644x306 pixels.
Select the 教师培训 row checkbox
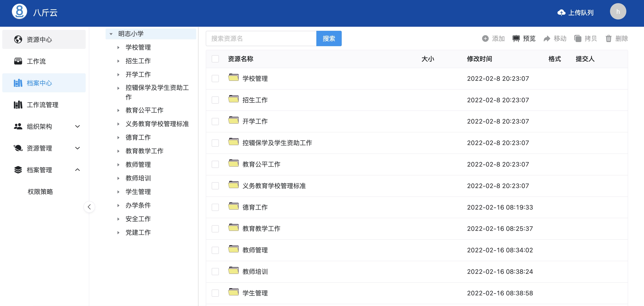(215, 272)
